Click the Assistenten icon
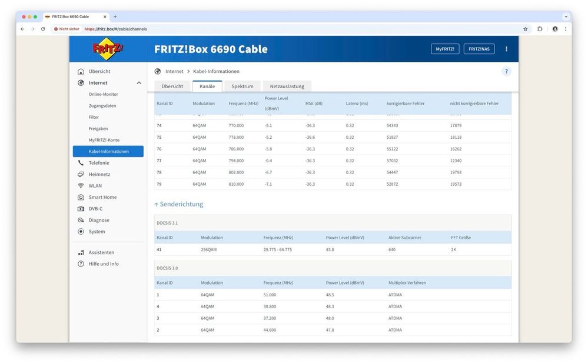 [x=81, y=252]
